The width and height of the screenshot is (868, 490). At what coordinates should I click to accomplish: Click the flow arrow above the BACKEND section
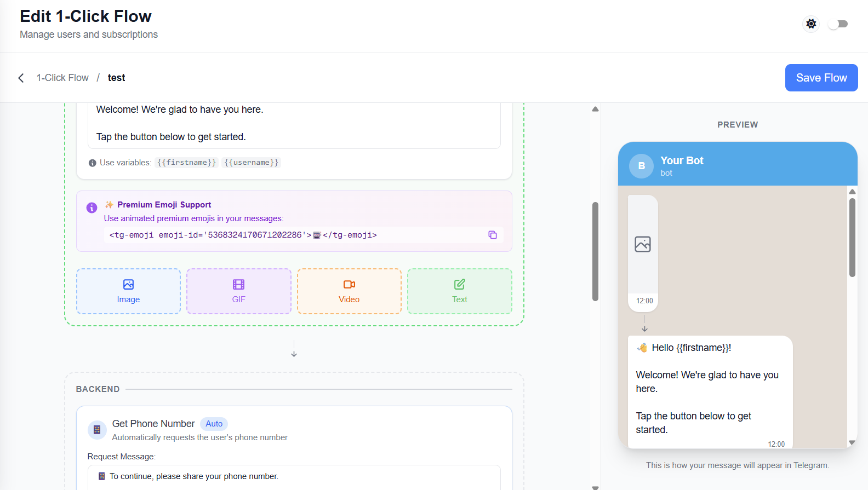click(294, 349)
